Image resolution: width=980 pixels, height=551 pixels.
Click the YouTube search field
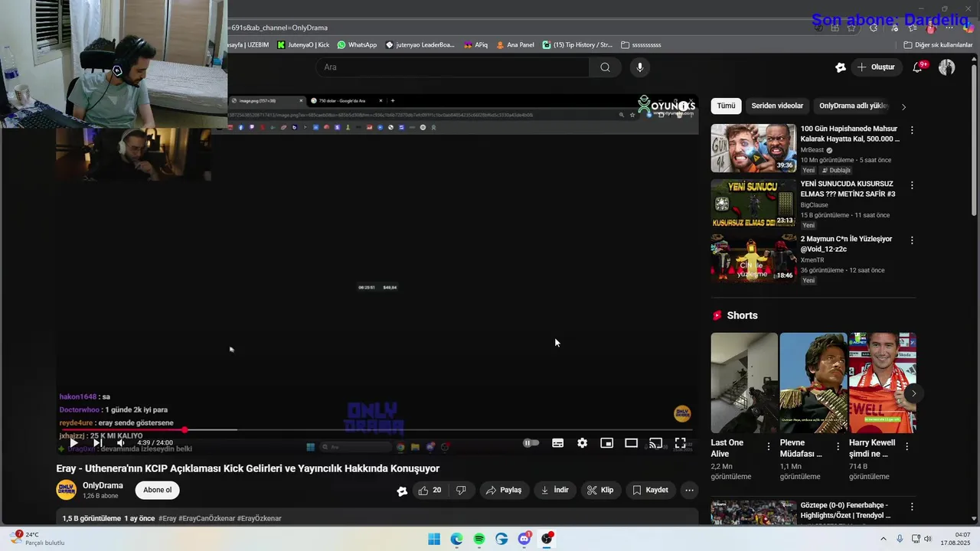click(452, 67)
